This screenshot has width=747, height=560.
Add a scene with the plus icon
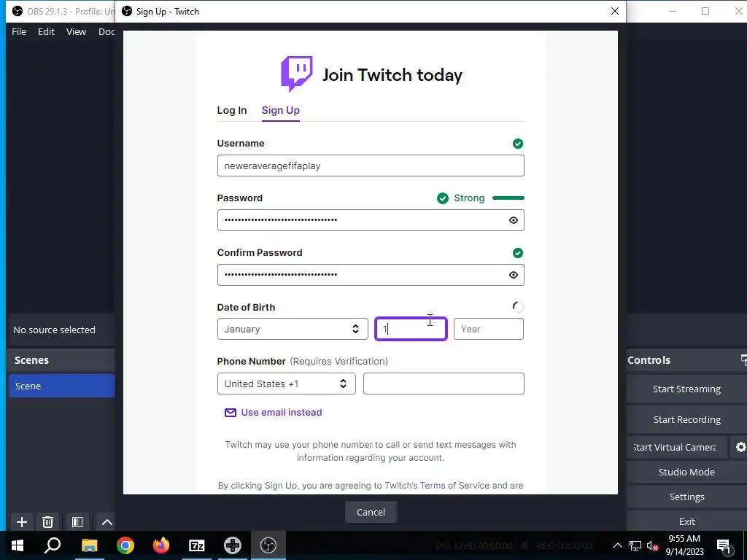point(21,522)
